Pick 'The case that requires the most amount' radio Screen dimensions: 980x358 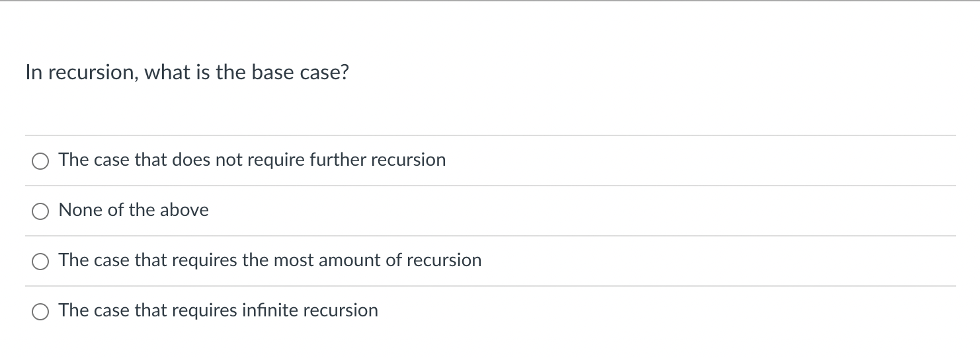pyautogui.click(x=41, y=262)
